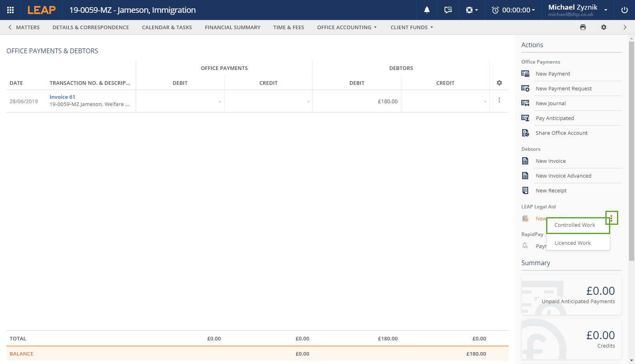Open settings gear beside print icon

click(604, 27)
